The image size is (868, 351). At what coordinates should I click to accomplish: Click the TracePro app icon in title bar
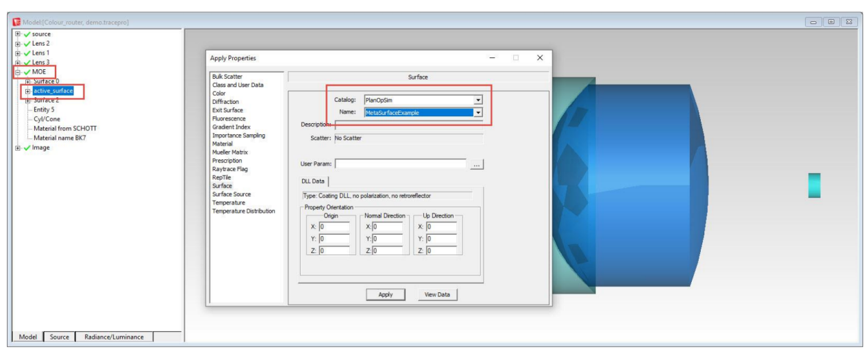tap(17, 23)
